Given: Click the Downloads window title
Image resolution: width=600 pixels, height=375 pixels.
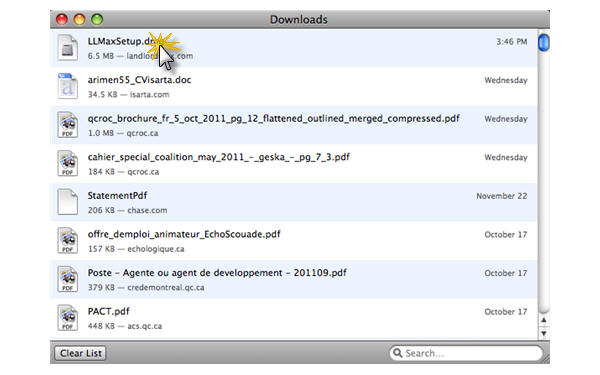Looking at the screenshot, I should (298, 20).
